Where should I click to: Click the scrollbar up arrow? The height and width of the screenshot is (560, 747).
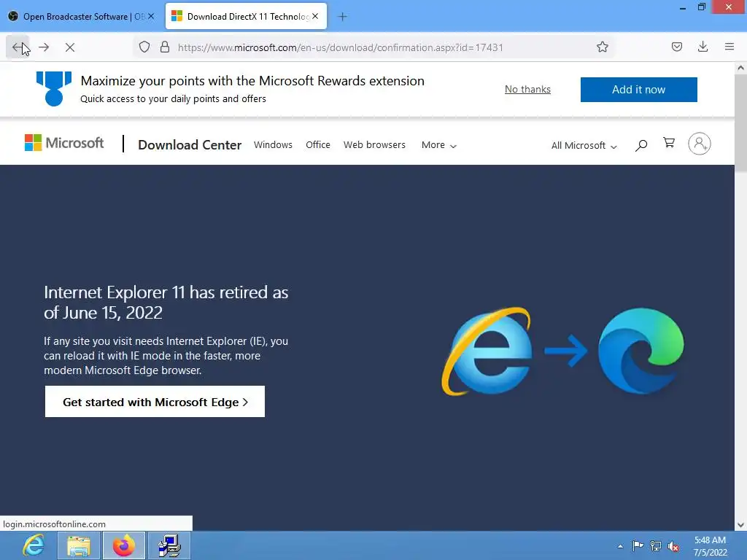click(740, 68)
